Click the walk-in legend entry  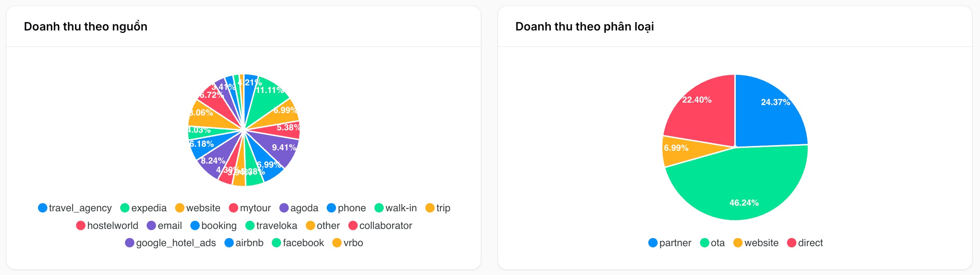point(396,208)
